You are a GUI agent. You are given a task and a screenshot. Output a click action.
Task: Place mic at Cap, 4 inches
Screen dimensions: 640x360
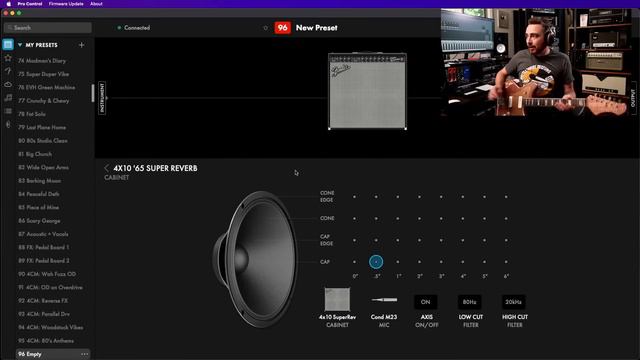pyautogui.click(x=463, y=262)
